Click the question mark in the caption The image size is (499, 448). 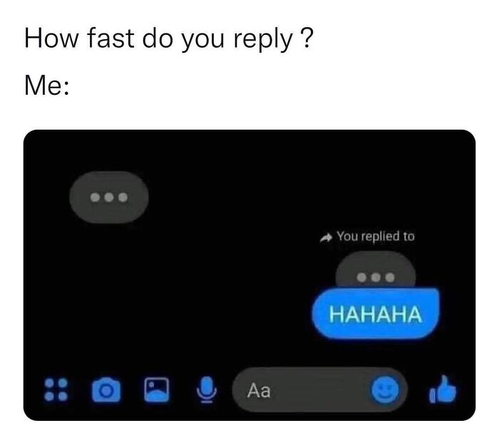[x=307, y=38]
